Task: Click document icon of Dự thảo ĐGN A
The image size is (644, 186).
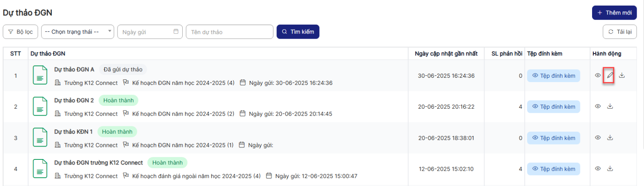Action: [40, 75]
